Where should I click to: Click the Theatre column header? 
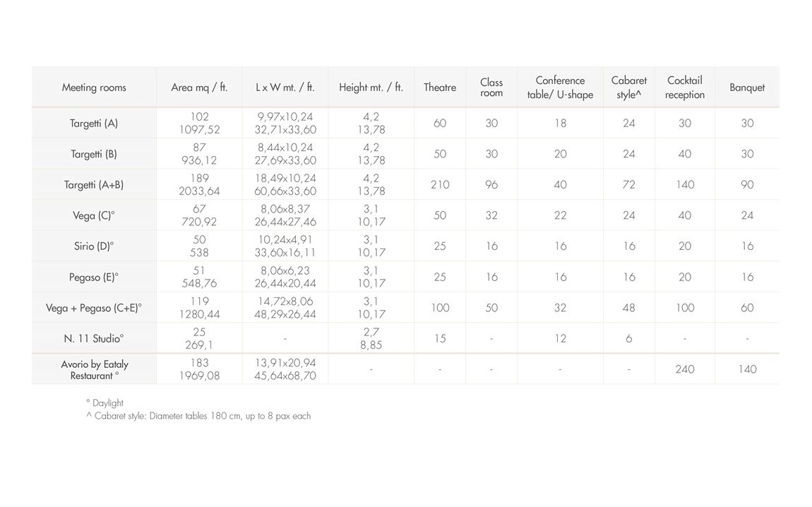440,88
